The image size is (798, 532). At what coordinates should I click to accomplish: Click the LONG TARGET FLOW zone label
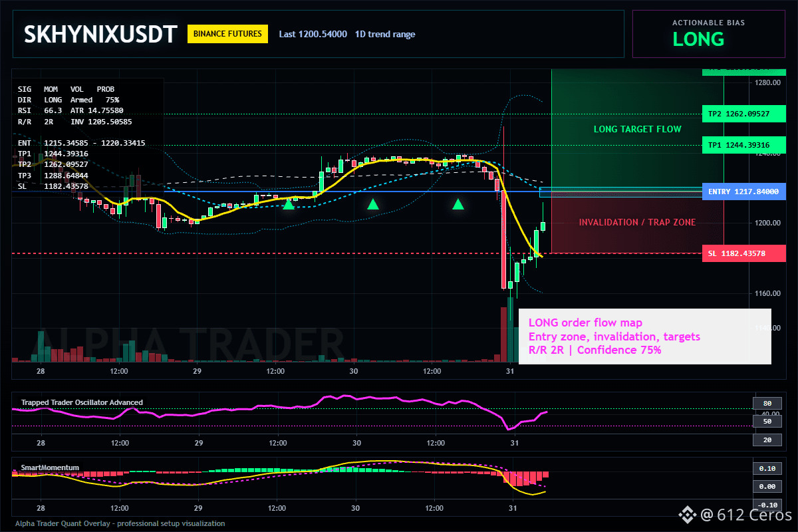coord(637,129)
